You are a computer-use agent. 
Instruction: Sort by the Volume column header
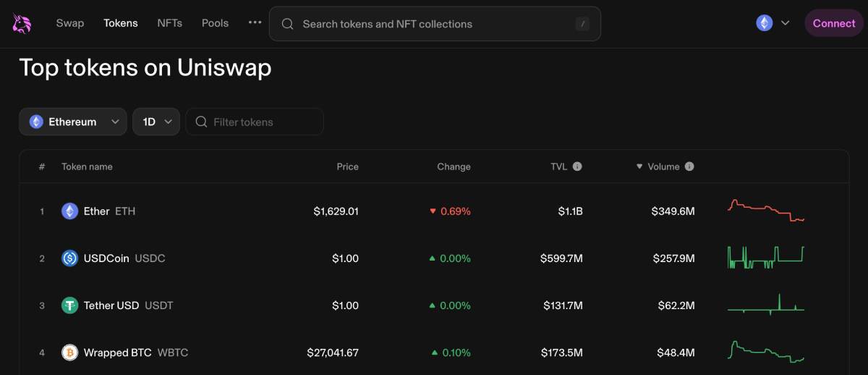point(663,167)
